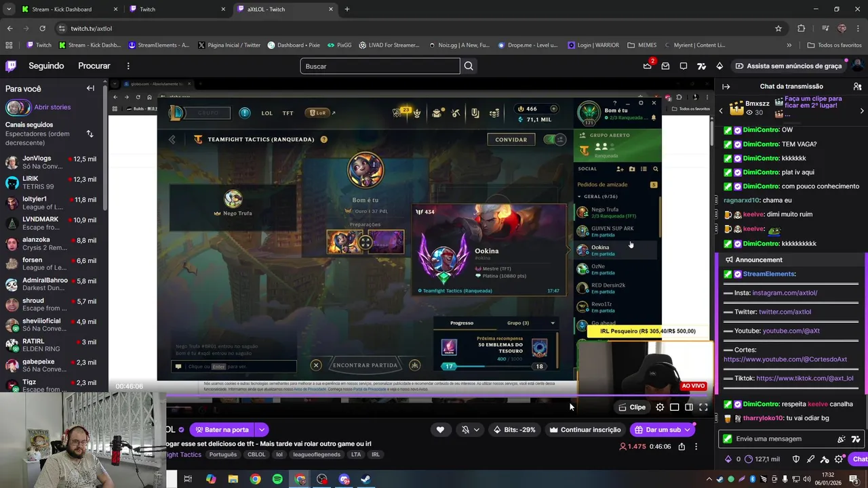Open the TikTok link in chat announcement
The width and height of the screenshot is (868, 488).
point(805,378)
